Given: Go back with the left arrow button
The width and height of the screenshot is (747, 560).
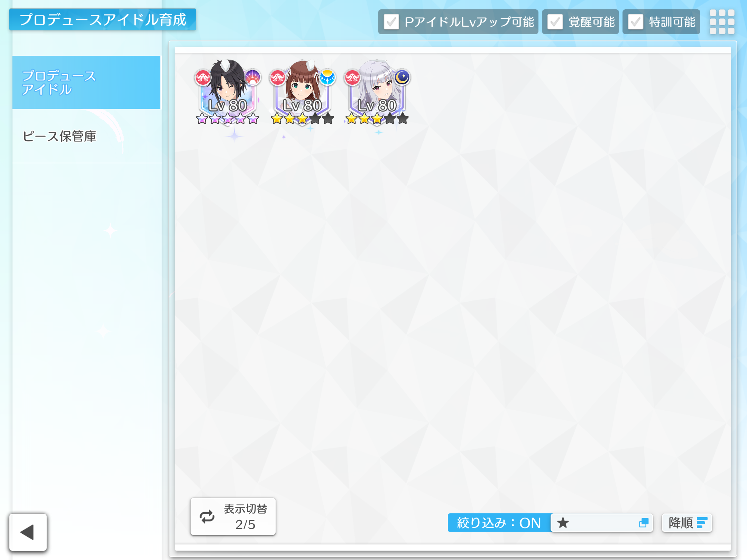Looking at the screenshot, I should [28, 532].
